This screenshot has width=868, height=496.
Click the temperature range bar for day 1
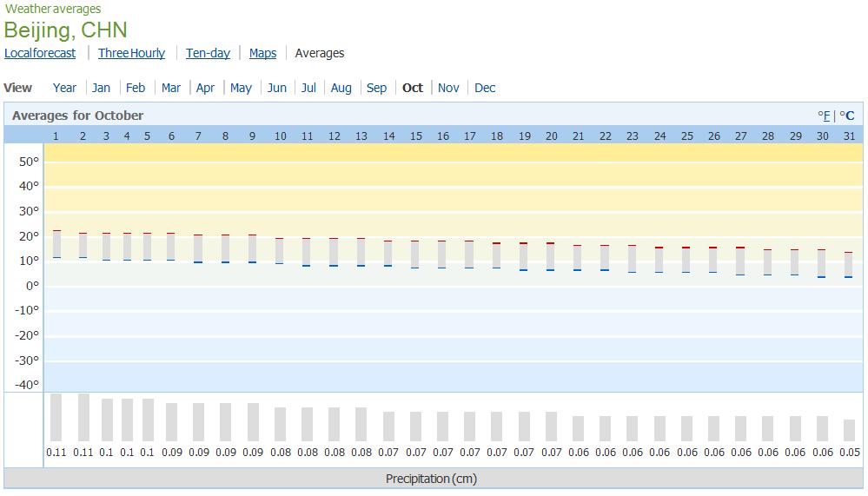point(56,244)
